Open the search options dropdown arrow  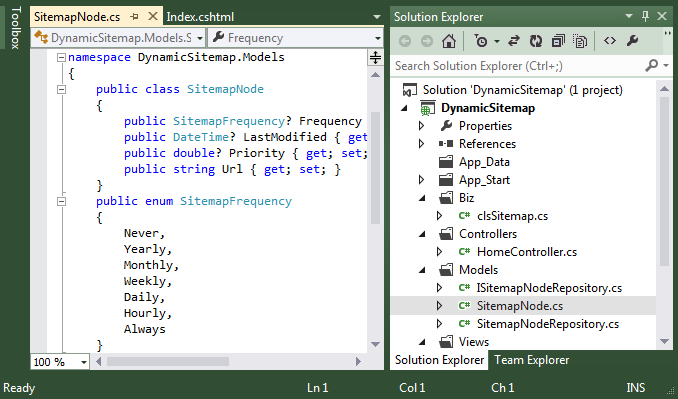(x=665, y=66)
